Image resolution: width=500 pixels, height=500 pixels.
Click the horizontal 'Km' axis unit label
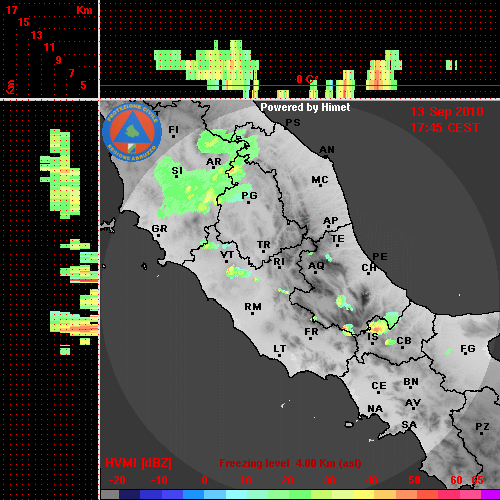[84, 10]
